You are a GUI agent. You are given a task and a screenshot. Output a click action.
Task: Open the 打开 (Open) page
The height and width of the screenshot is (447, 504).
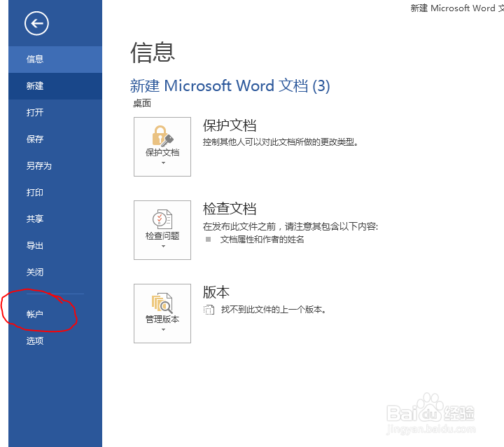(55, 113)
